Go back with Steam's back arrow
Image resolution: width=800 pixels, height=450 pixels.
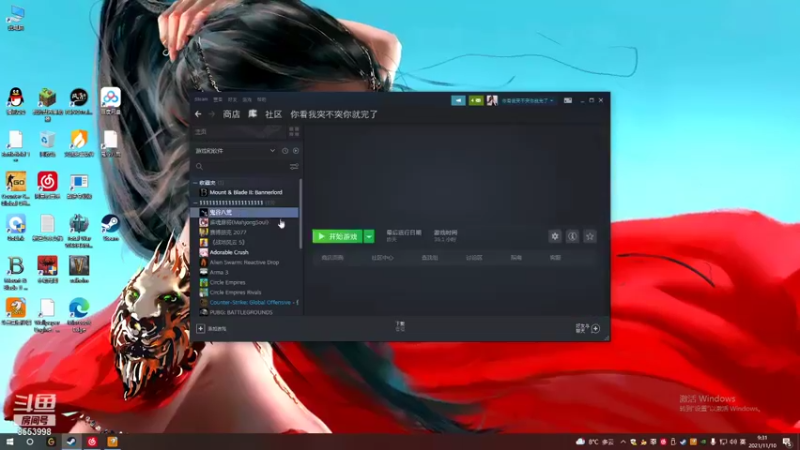(x=198, y=114)
